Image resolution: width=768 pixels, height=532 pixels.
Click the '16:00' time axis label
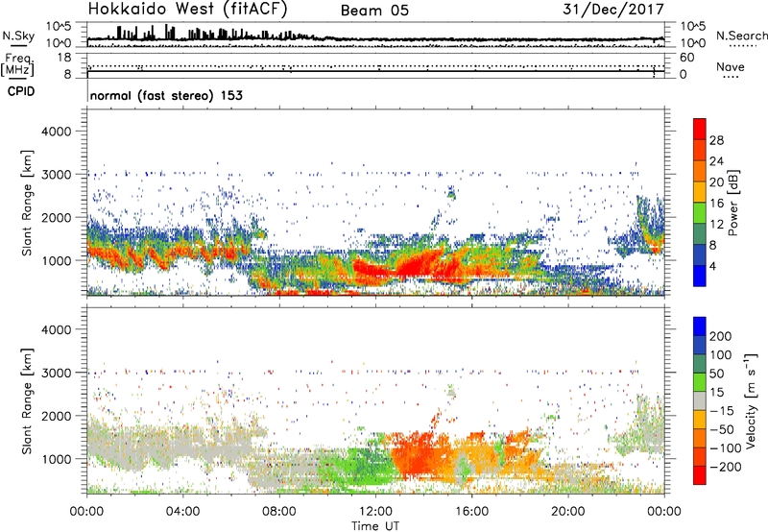(x=471, y=512)
